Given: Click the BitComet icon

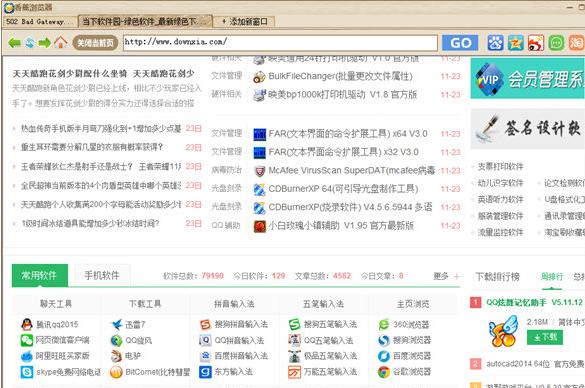Looking at the screenshot, I should click(x=116, y=372).
